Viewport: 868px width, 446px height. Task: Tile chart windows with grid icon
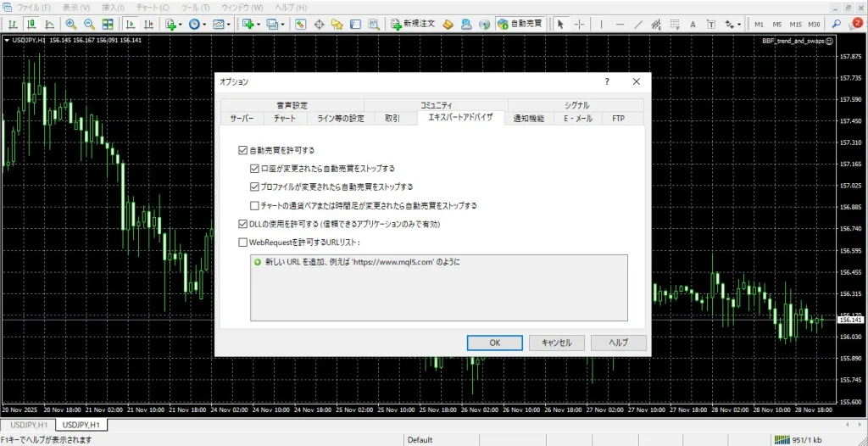pyautogui.click(x=108, y=25)
